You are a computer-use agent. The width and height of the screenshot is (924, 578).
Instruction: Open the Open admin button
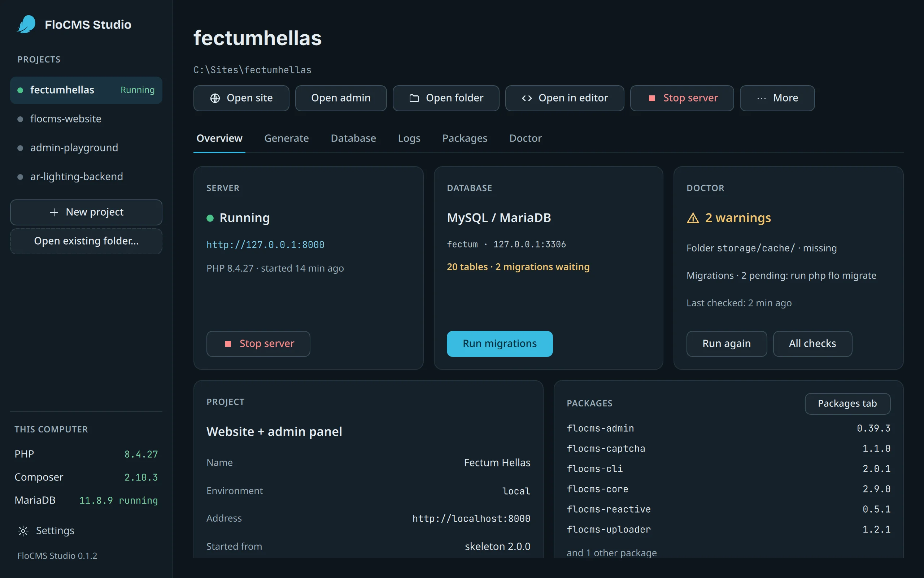pyautogui.click(x=341, y=98)
